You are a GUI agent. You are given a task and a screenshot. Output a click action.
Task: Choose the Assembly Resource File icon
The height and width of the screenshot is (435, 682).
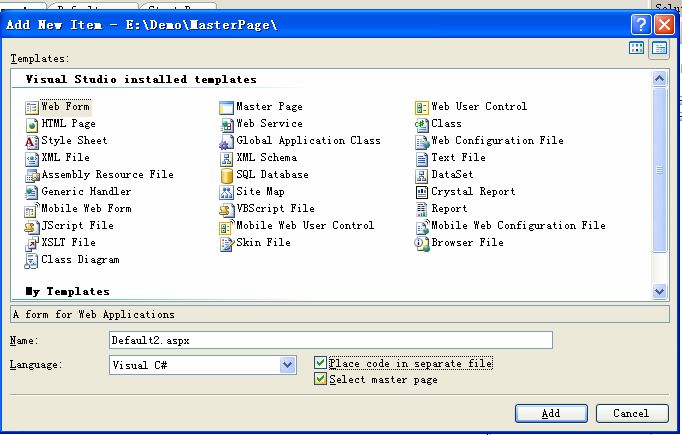click(32, 176)
